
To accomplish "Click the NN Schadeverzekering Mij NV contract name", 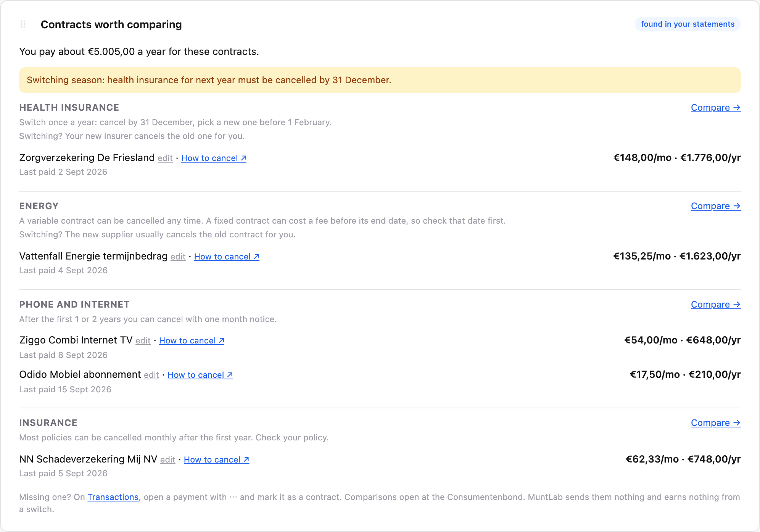I will click(x=88, y=459).
